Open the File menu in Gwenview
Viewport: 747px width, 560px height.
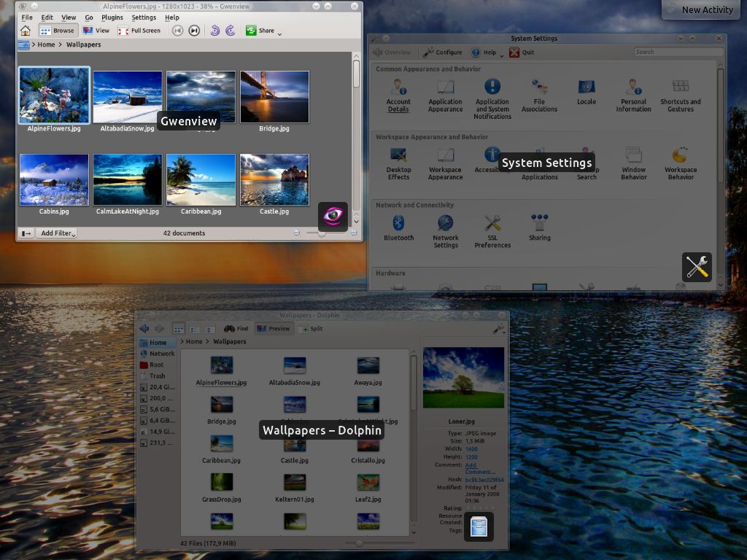(x=27, y=17)
